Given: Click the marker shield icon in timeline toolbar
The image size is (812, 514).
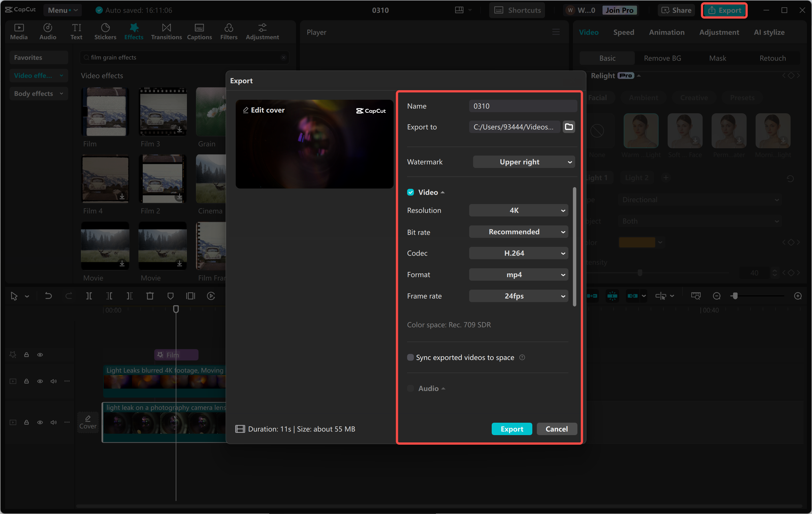Looking at the screenshot, I should [170, 296].
